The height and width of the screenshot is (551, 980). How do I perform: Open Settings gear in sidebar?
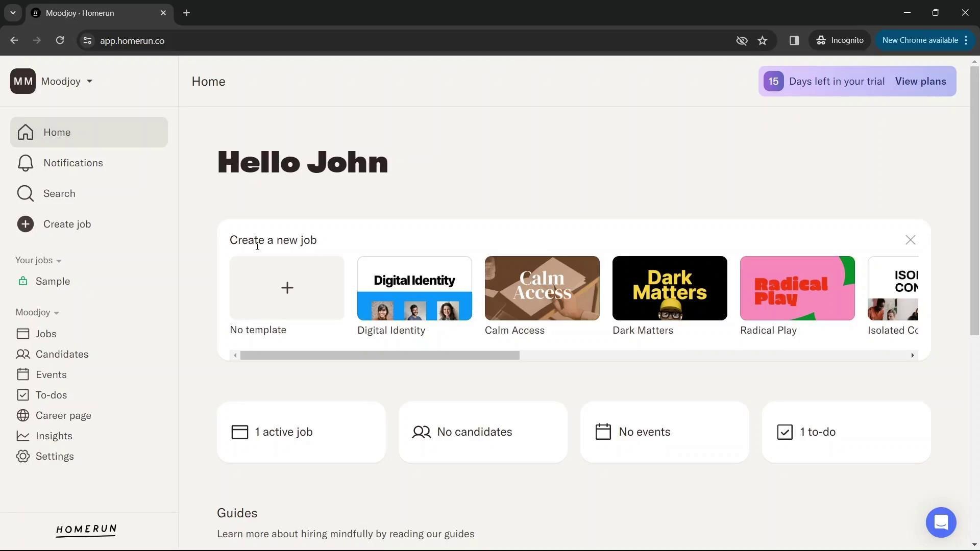point(23,457)
